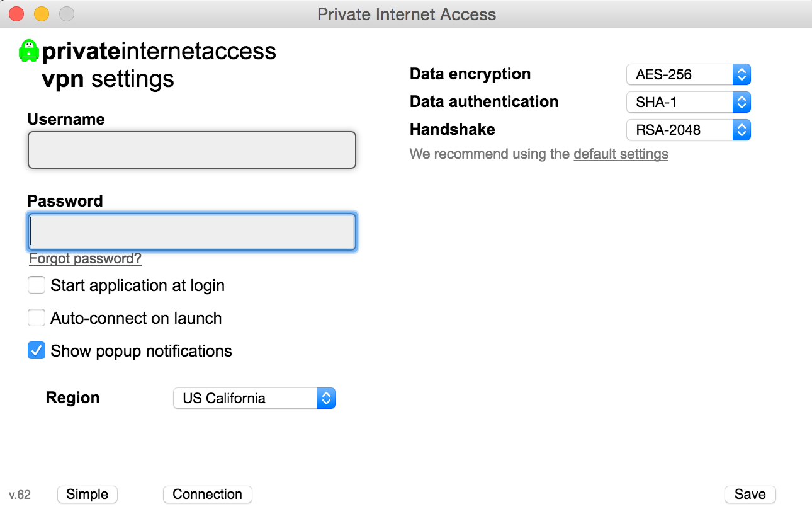
Task: Click the default settings link
Action: (621, 154)
